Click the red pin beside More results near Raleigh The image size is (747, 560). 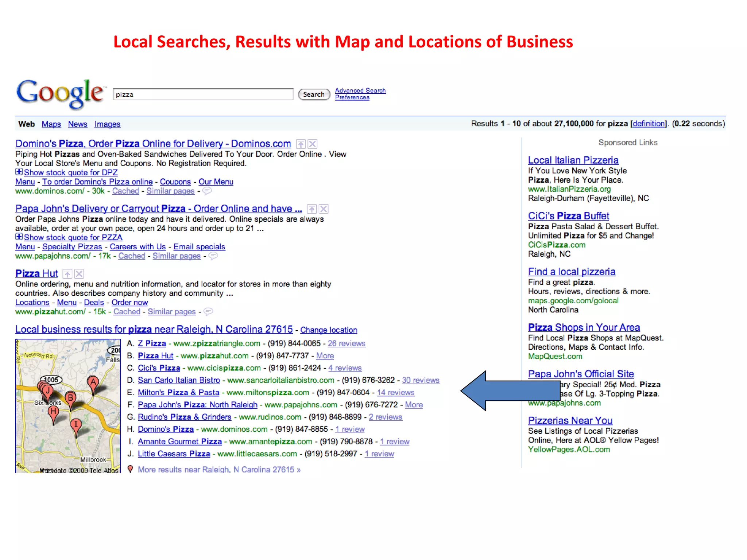(x=130, y=469)
